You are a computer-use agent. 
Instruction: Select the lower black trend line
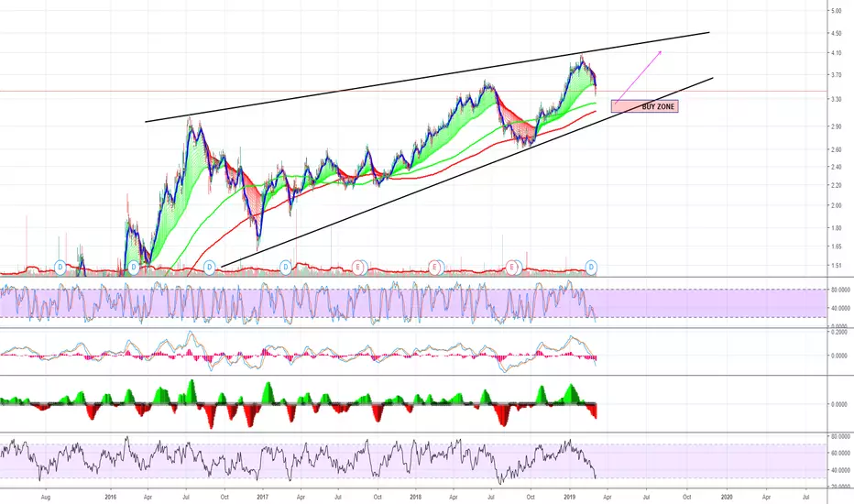click(x=466, y=172)
